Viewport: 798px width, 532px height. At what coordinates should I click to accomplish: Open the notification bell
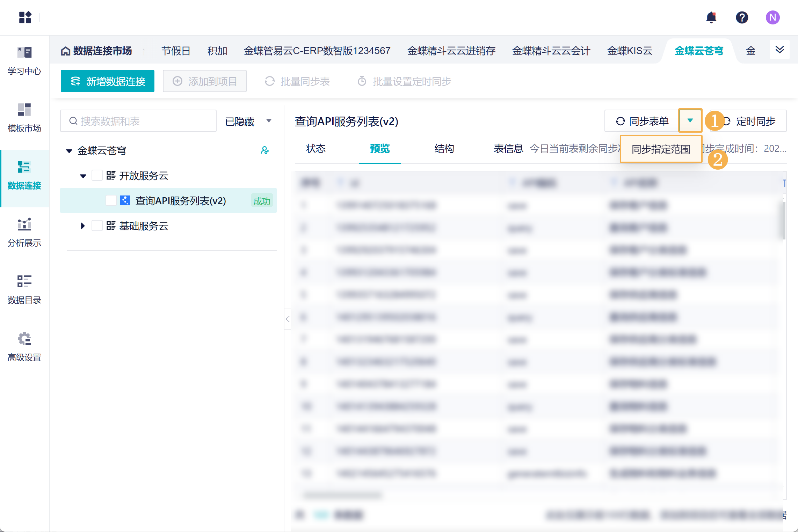711,17
